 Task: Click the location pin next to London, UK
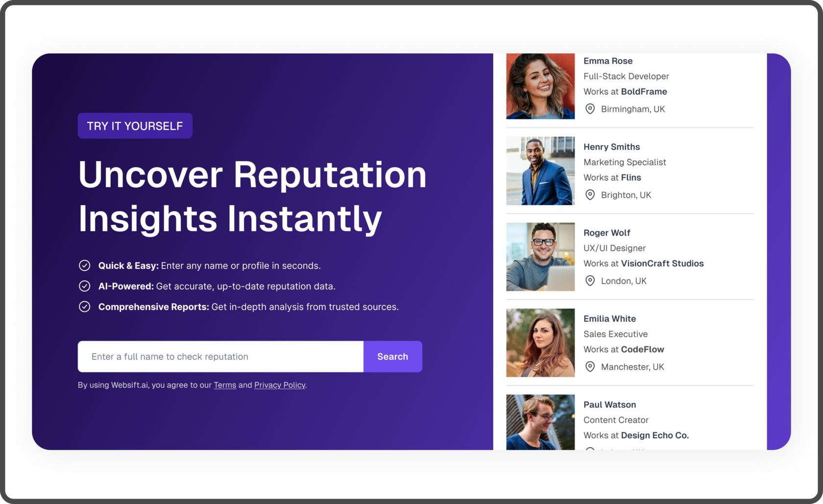[590, 281]
